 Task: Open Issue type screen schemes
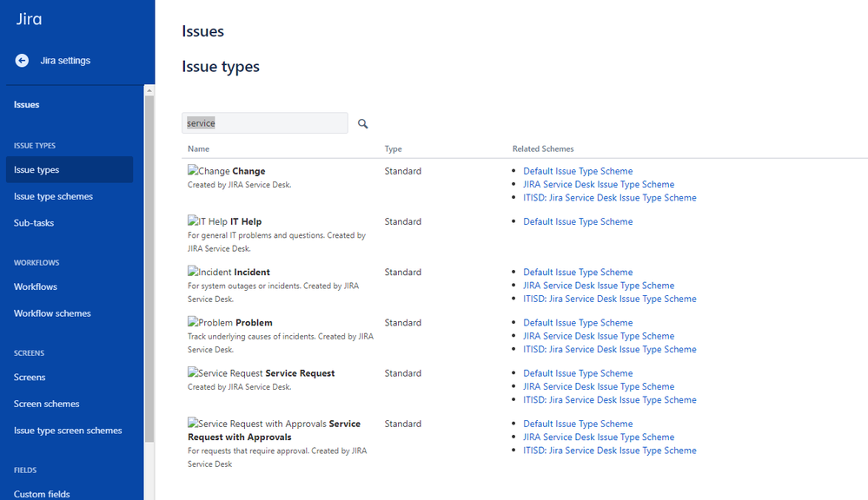(x=68, y=431)
